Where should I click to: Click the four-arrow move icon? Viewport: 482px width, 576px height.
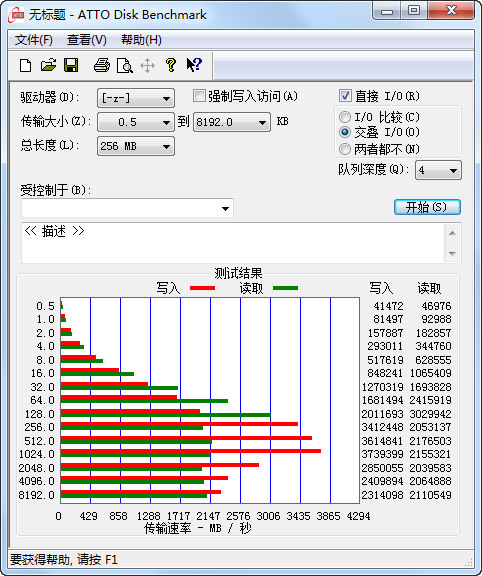pyautogui.click(x=147, y=66)
